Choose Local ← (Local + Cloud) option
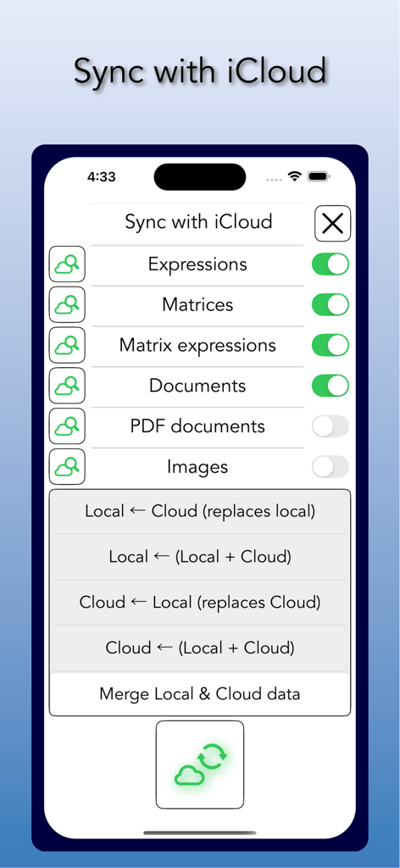Screen dimensions: 400x868 [200, 556]
